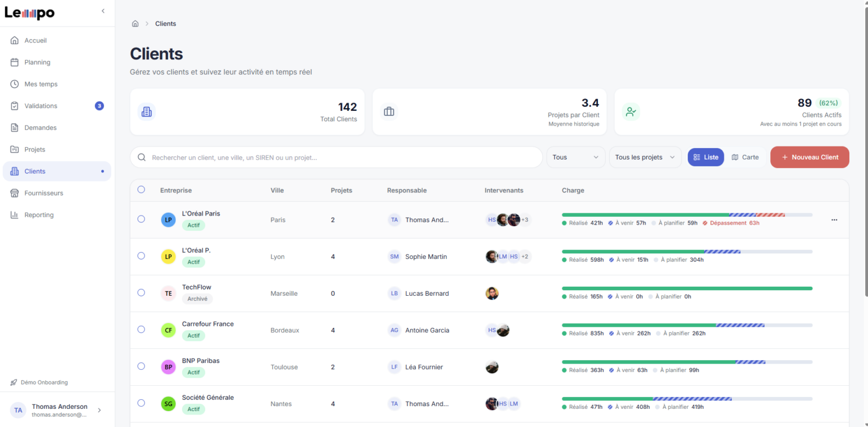Click the CF avatar of Carrefour France
The height and width of the screenshot is (427, 868).
click(x=168, y=330)
